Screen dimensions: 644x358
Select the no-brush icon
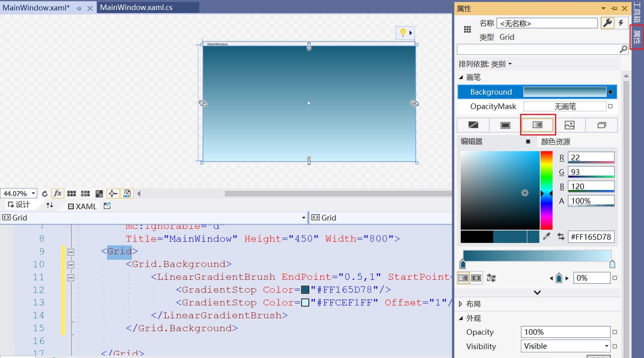(473, 125)
